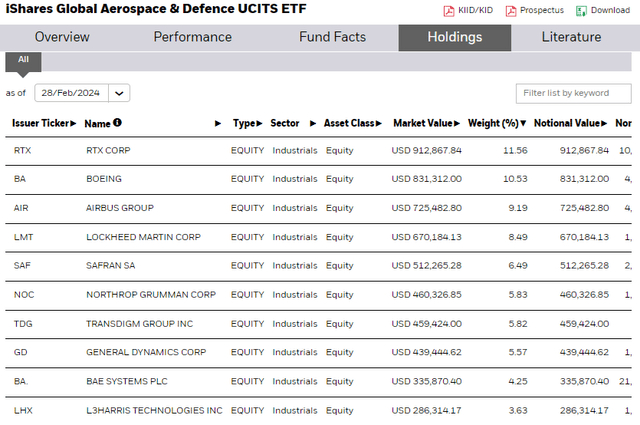Open the Literature tab

(x=571, y=38)
